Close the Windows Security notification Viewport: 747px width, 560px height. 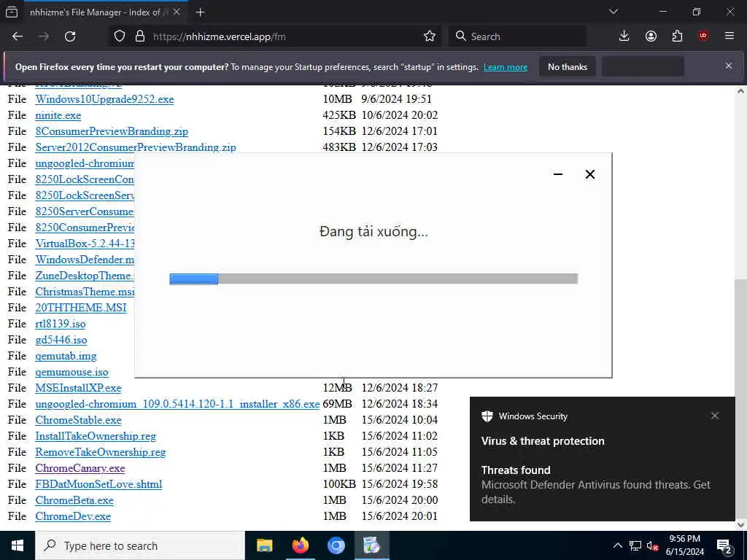click(715, 416)
